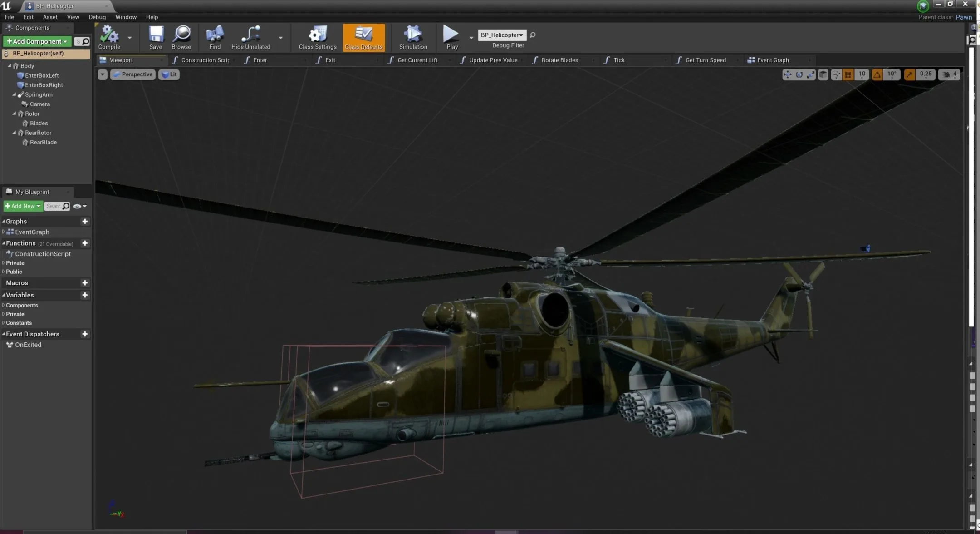Open the Class Settings panel

tap(318, 38)
